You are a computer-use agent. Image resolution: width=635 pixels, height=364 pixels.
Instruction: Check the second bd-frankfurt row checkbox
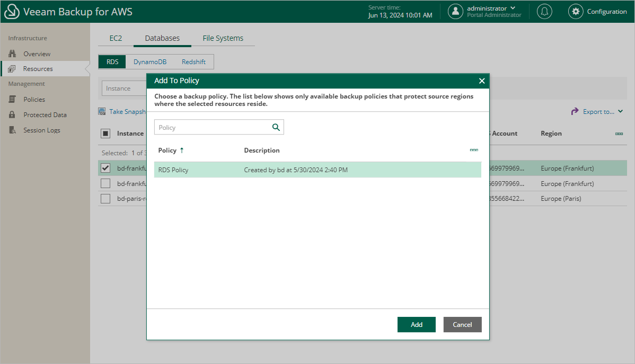coord(105,183)
